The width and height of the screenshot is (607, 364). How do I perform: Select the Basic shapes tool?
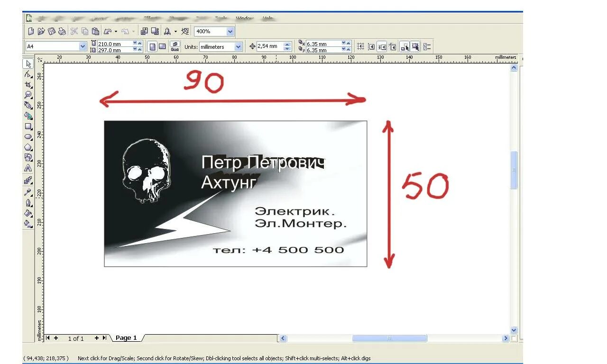click(28, 157)
